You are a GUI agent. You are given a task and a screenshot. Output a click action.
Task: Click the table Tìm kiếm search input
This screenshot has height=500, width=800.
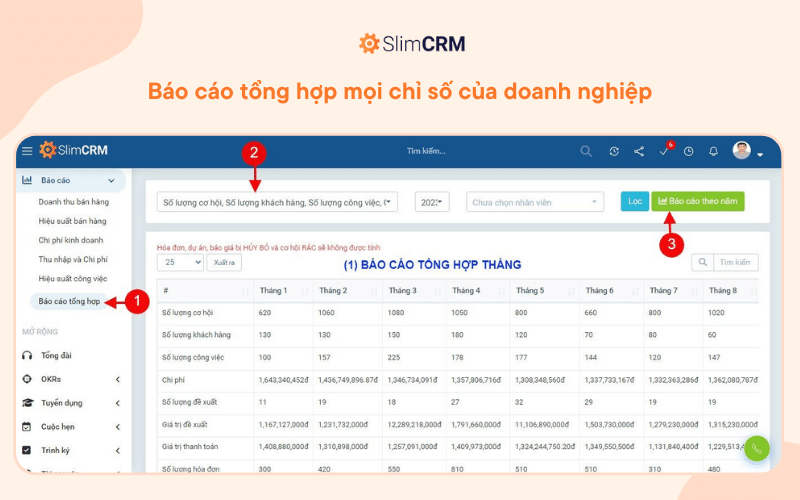click(x=735, y=262)
